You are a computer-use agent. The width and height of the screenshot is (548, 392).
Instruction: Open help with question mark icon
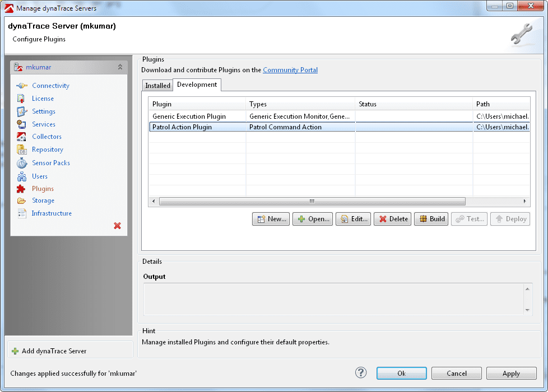361,373
